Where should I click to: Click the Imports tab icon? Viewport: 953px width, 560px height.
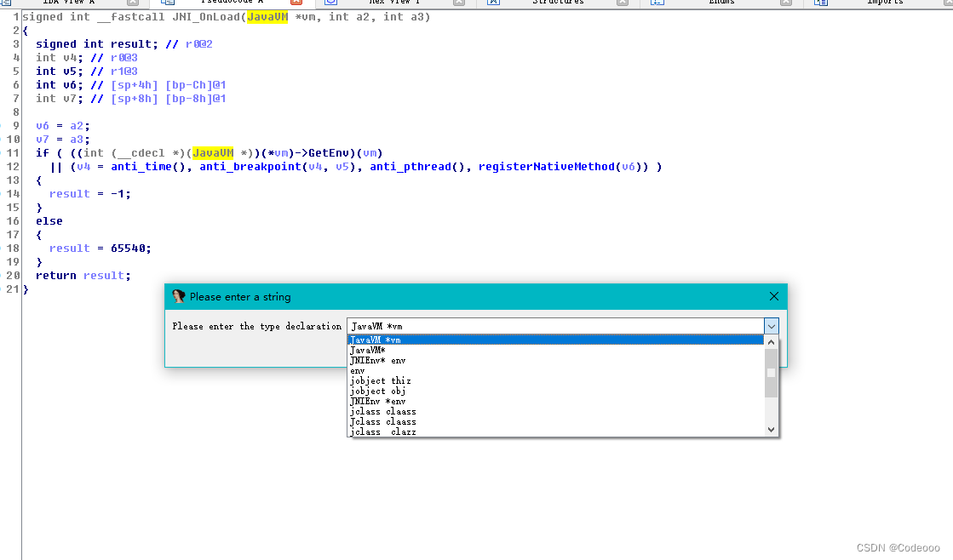(821, 3)
